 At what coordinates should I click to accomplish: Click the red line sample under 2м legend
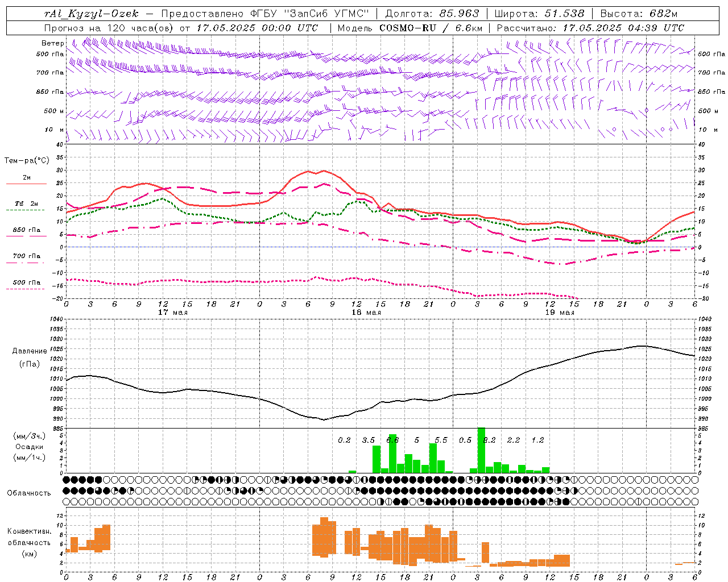26,184
